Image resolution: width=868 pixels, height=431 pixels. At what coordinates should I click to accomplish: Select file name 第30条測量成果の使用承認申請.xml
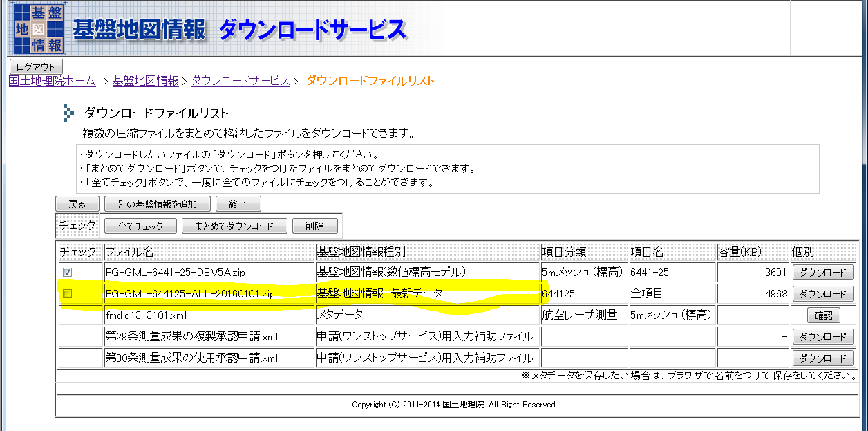(x=191, y=358)
